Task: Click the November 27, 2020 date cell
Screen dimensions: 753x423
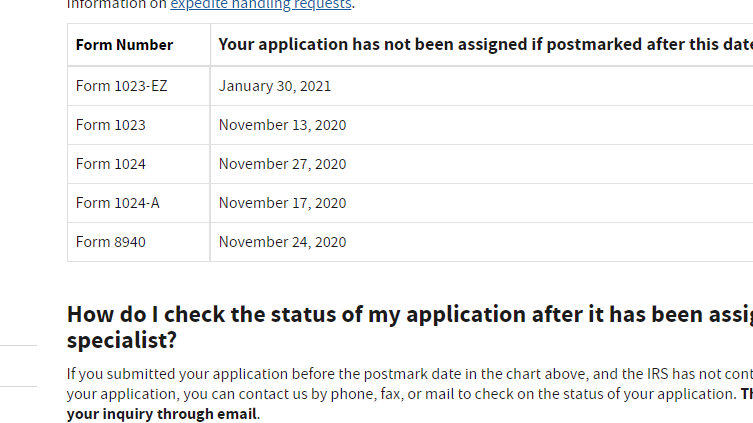Action: click(x=282, y=164)
